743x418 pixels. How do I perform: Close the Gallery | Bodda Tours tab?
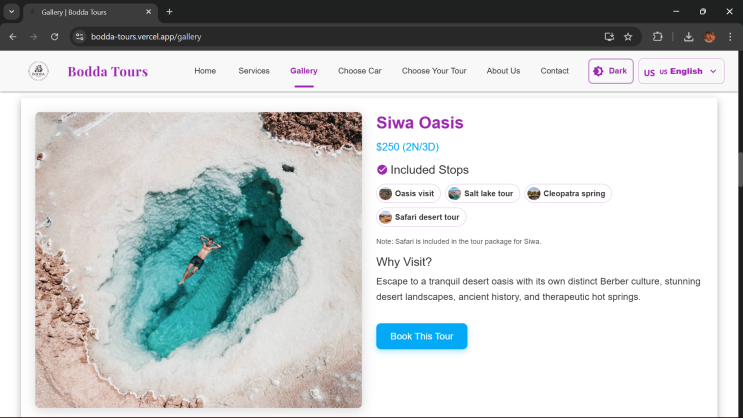pos(148,12)
